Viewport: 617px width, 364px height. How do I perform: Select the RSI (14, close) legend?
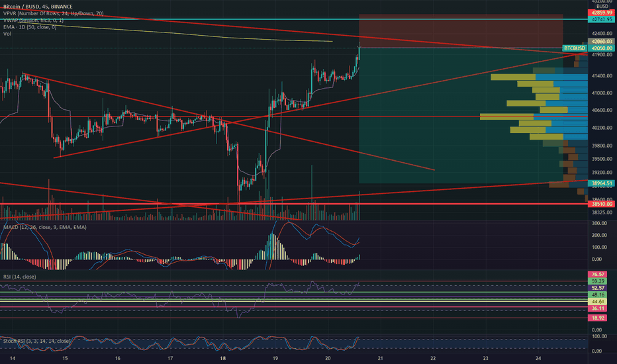click(x=20, y=277)
